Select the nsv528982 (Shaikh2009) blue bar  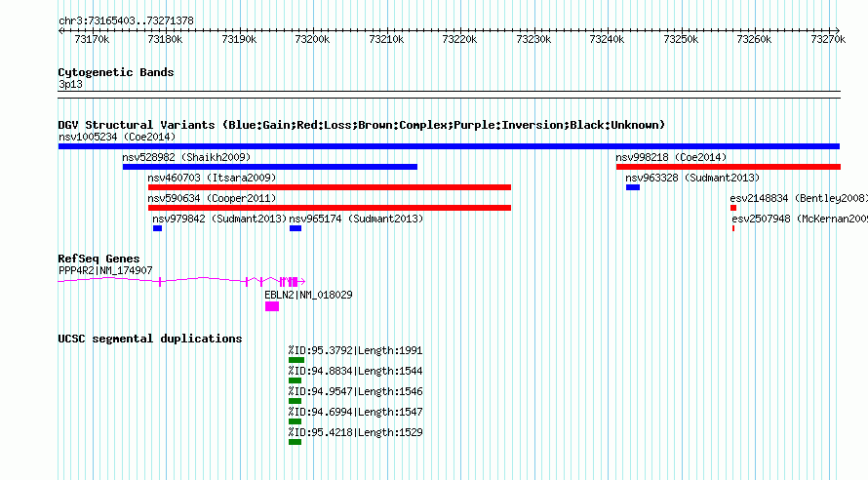click(269, 167)
